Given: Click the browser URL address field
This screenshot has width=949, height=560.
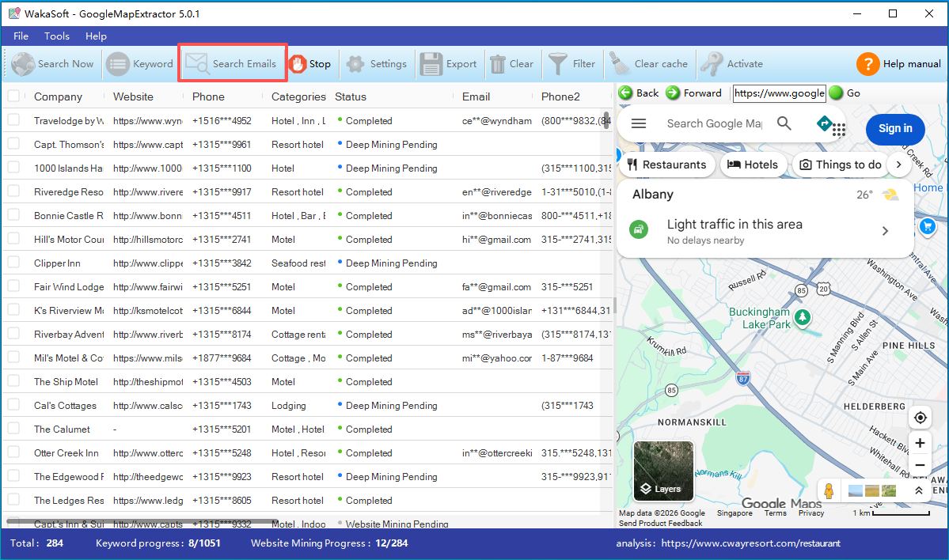Looking at the screenshot, I should [x=780, y=93].
